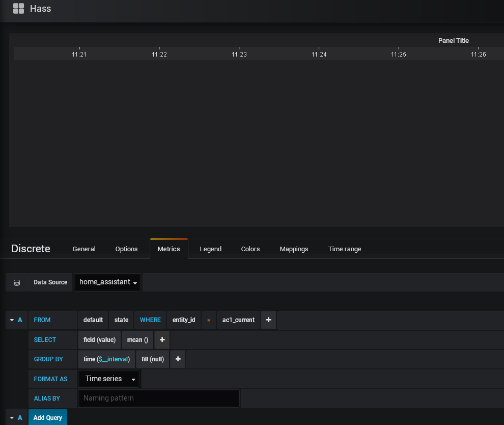Screen dimensions: 504x425
Task: Edit the ac1_current filter value
Action: click(238, 320)
